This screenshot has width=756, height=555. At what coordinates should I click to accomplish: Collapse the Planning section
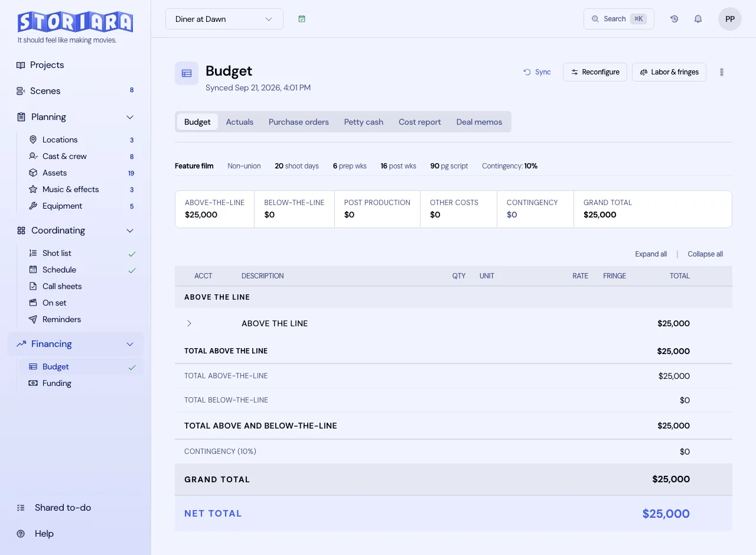tap(130, 117)
